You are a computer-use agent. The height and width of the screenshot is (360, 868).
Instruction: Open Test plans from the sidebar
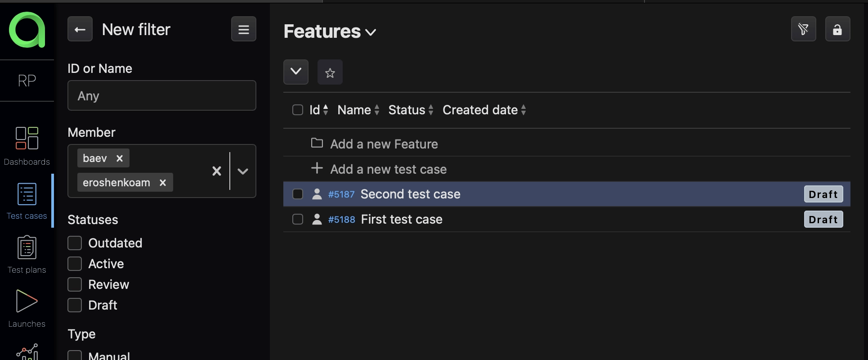click(27, 254)
